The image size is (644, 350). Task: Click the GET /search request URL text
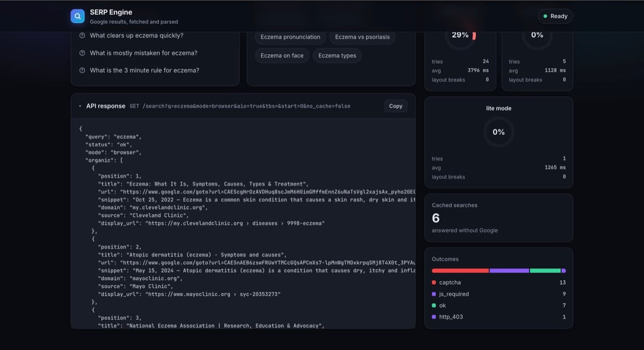(240, 106)
